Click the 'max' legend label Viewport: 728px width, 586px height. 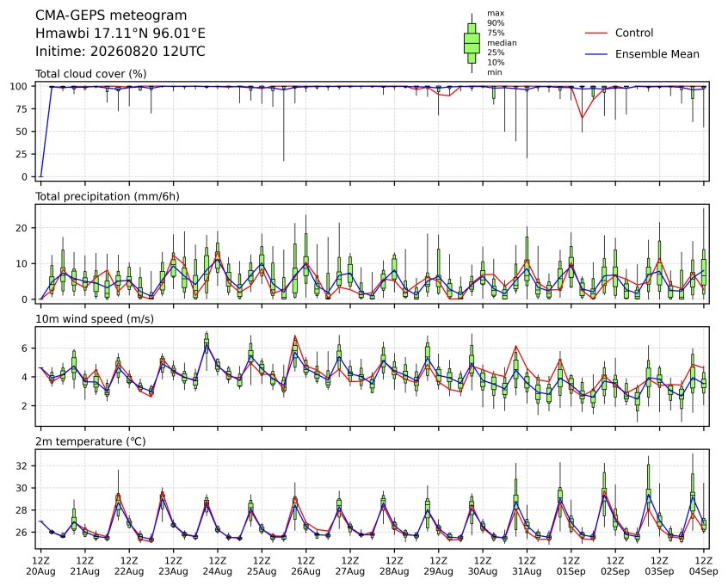[x=496, y=13]
